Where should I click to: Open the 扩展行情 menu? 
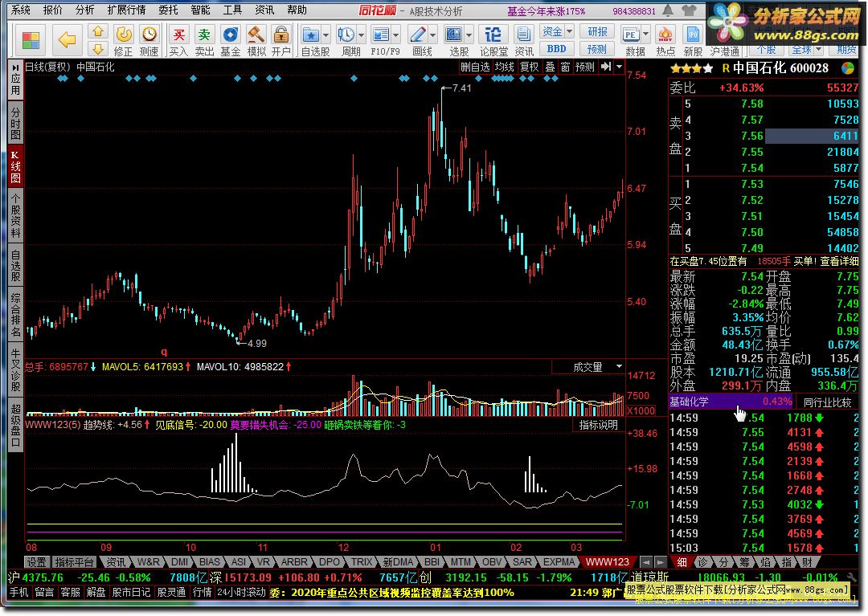(x=127, y=10)
